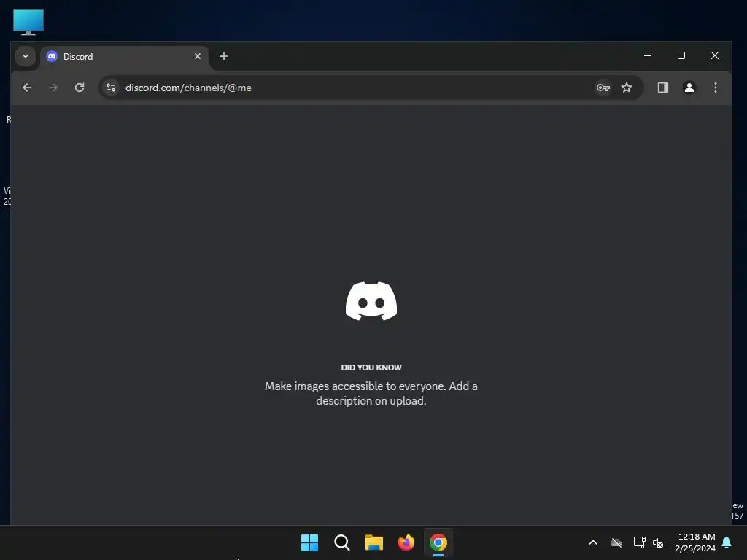This screenshot has width=747, height=560.
Task: Open the clock showing 12:18 AM
Action: tap(695, 542)
